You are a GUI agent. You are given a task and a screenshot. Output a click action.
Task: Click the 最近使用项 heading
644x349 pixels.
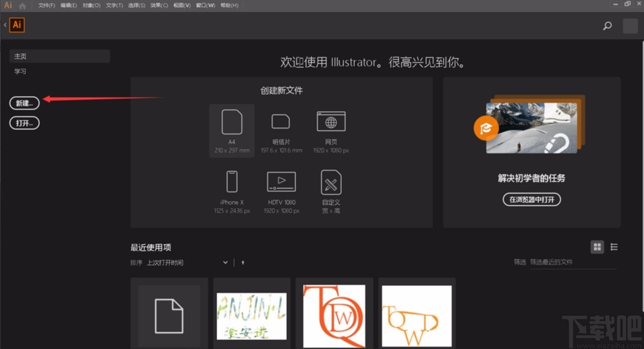(151, 247)
